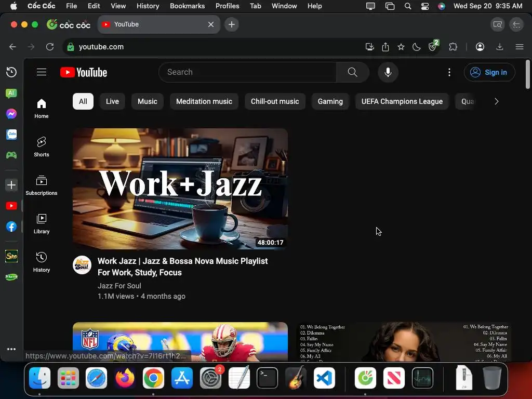Click the page vertical scrollbar

(x=528, y=74)
